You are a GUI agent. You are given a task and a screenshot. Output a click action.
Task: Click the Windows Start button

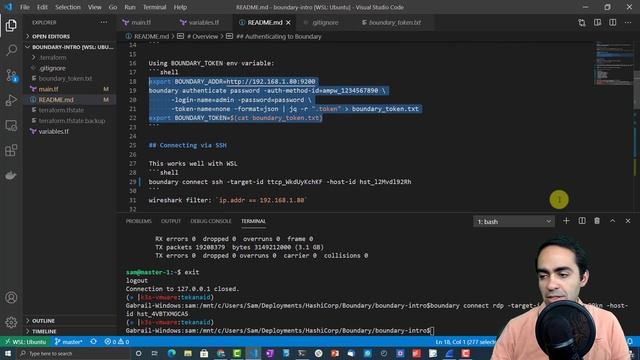pyautogui.click(x=8, y=353)
